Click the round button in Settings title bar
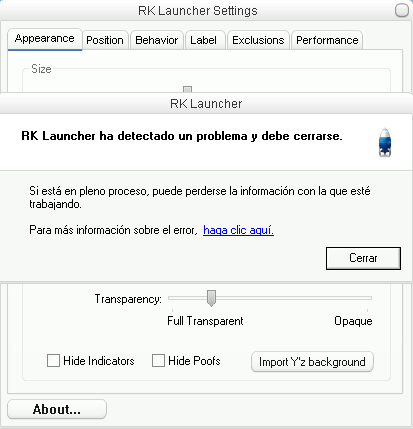 [402, 10]
